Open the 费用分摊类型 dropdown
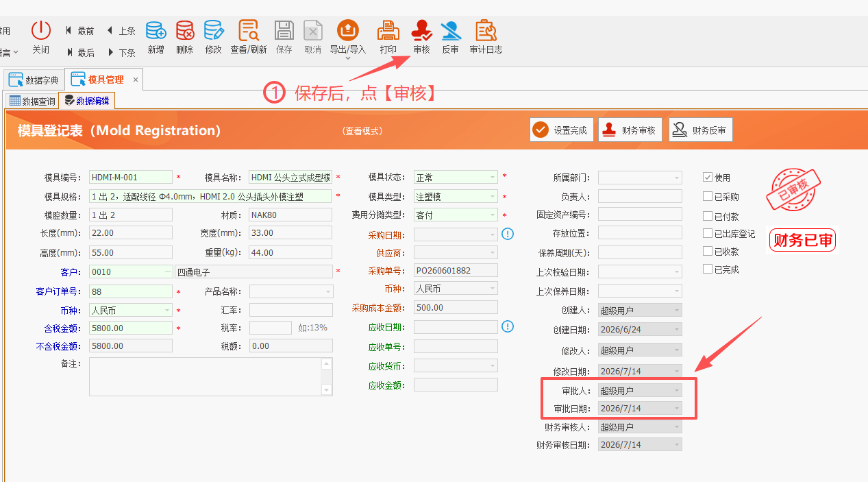 tap(492, 215)
